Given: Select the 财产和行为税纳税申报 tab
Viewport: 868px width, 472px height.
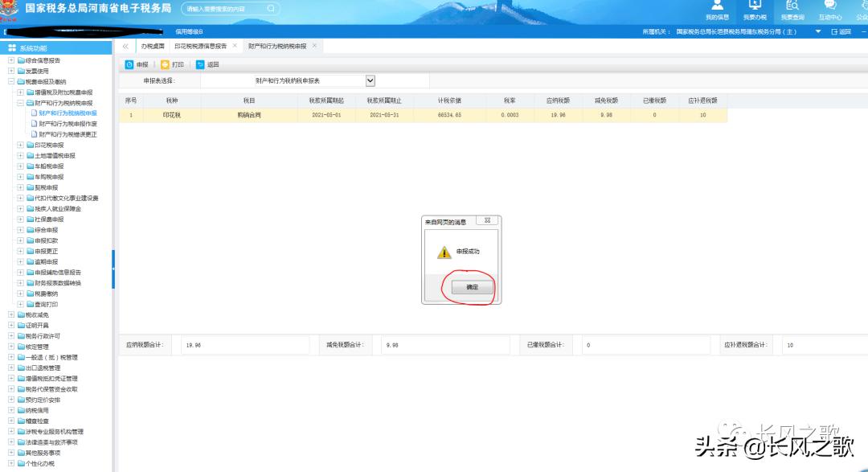Looking at the screenshot, I should point(277,46).
